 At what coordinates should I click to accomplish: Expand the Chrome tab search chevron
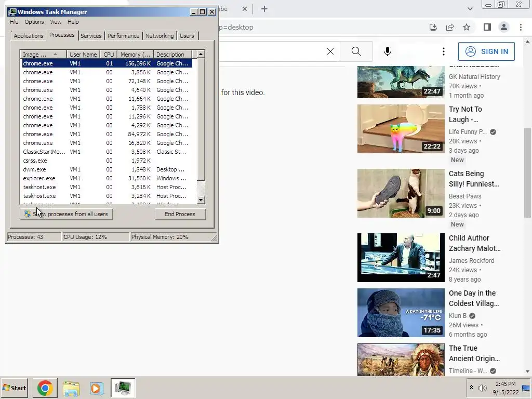[x=470, y=9]
